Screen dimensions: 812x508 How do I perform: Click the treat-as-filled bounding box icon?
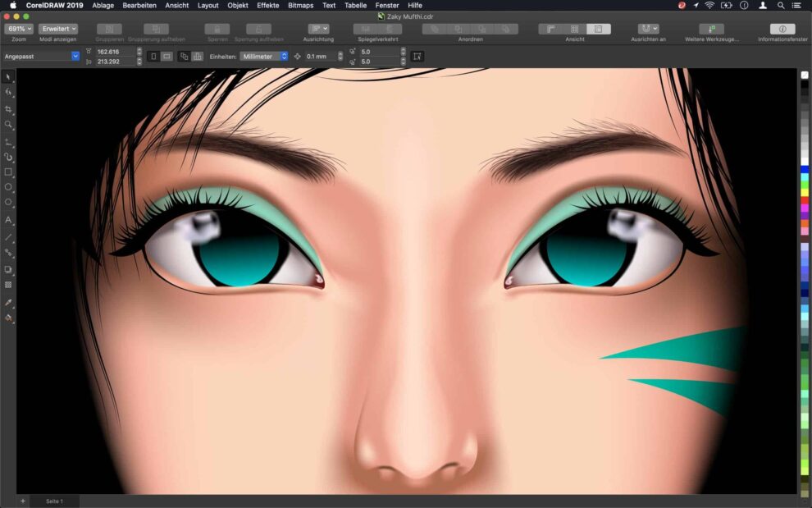point(417,56)
